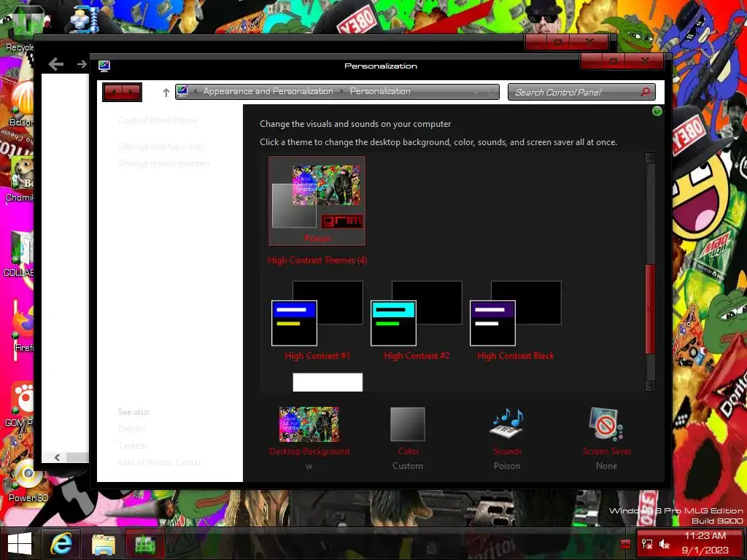Click High Contrast Themes (4) heading

(x=317, y=260)
